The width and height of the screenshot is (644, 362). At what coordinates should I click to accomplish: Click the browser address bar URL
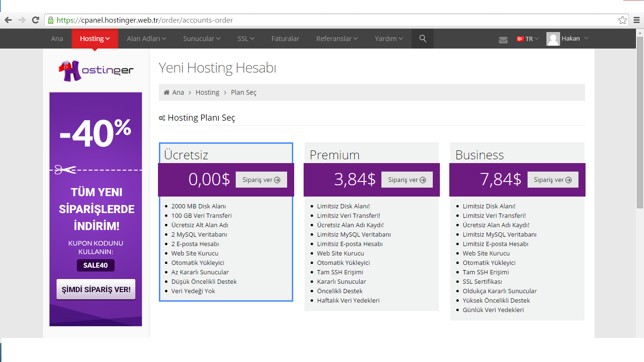(145, 20)
